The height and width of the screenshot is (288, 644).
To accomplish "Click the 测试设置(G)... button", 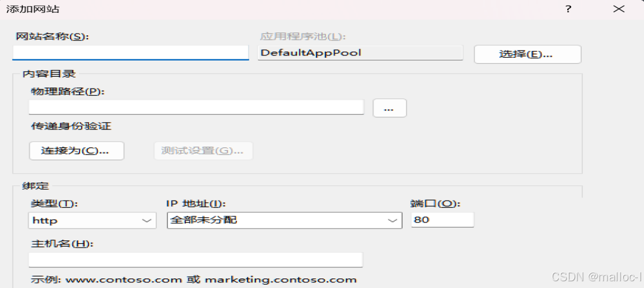I will pyautogui.click(x=203, y=151).
